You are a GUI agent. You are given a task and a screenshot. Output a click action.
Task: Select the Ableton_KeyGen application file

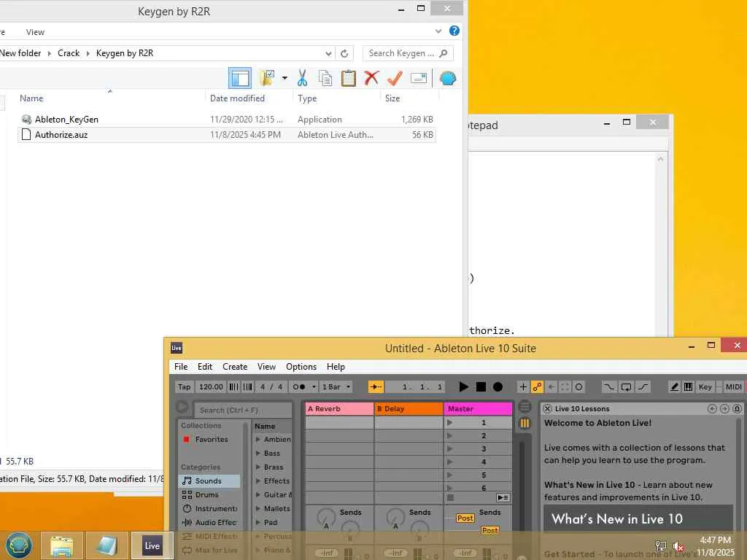click(227, 119)
